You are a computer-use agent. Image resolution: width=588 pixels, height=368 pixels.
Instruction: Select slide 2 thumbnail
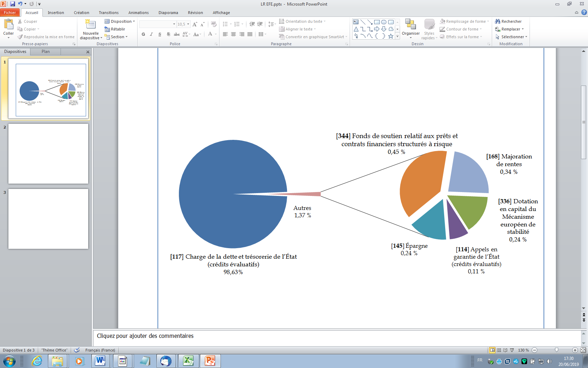click(x=48, y=154)
